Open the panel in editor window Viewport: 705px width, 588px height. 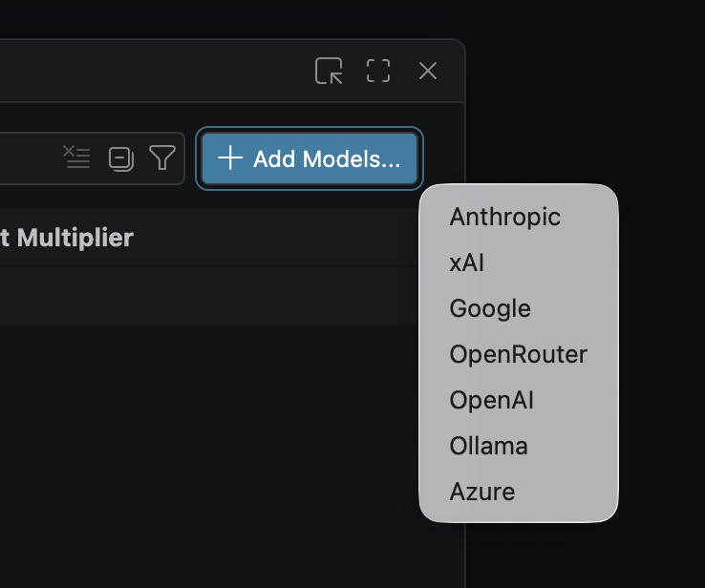click(x=329, y=71)
